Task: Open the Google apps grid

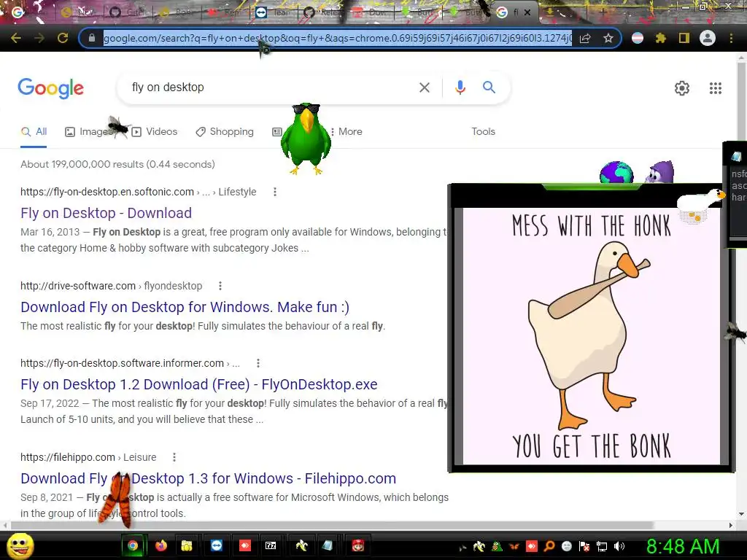Action: [x=715, y=88]
